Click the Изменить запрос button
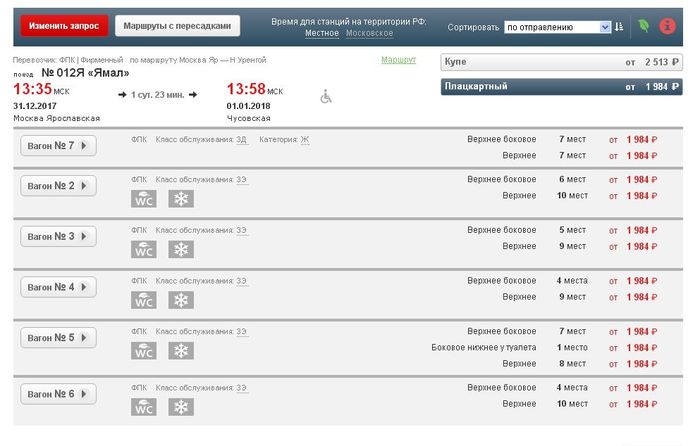This screenshot has height=446, width=700. (x=64, y=25)
